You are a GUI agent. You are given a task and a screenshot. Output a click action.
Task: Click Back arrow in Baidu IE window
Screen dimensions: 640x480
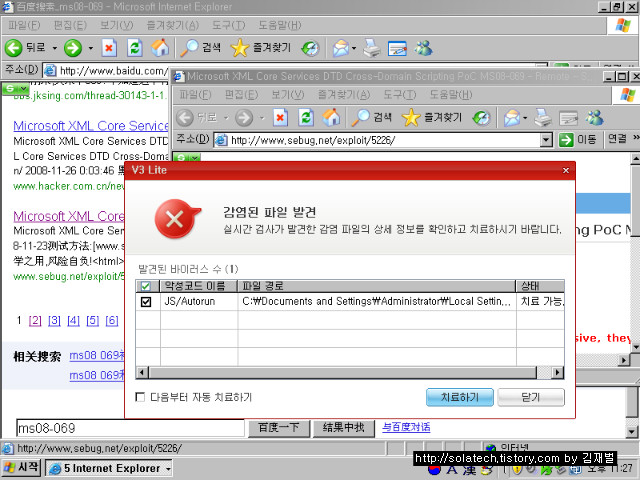click(x=13, y=48)
